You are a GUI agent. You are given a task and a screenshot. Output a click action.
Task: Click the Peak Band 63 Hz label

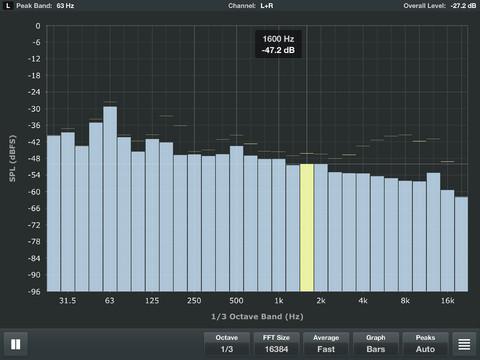(x=45, y=6)
